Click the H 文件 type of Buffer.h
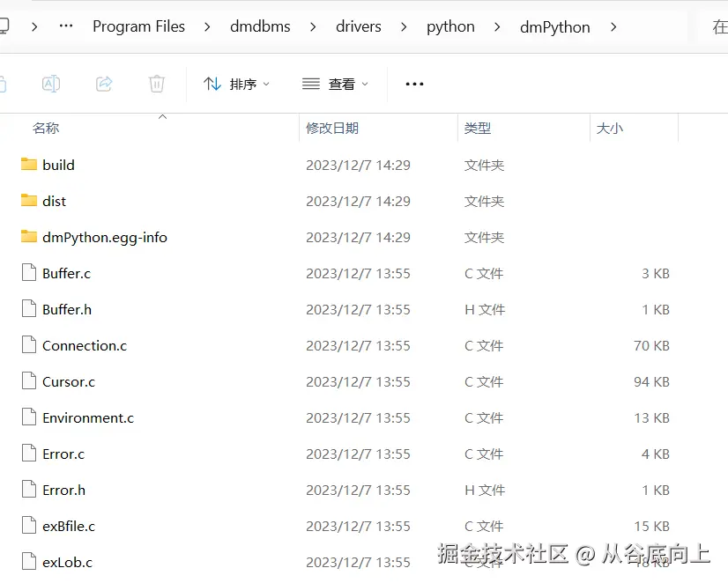Viewport: 728px width, 583px height. point(485,310)
